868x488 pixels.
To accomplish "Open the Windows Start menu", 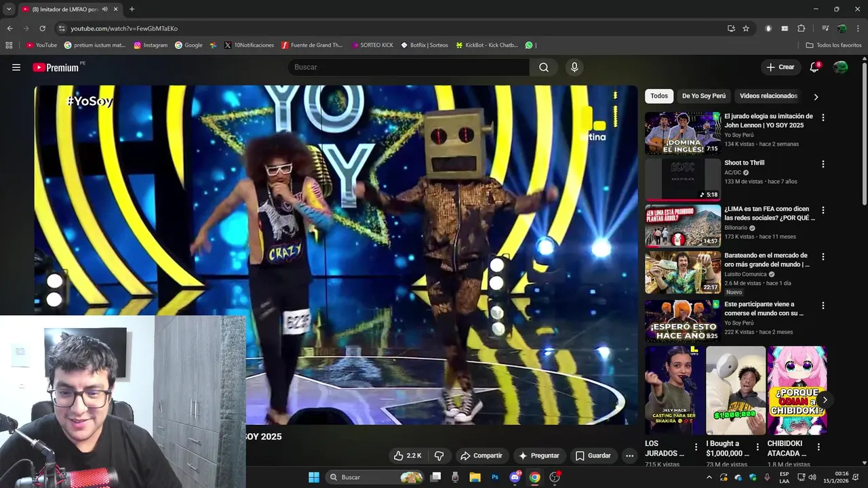I will tap(314, 477).
